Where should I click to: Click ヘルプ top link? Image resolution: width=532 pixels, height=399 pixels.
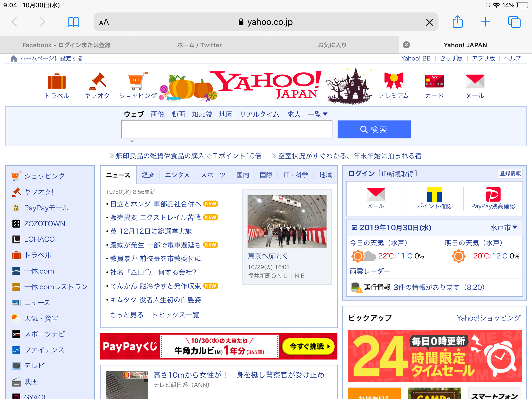[x=513, y=58]
